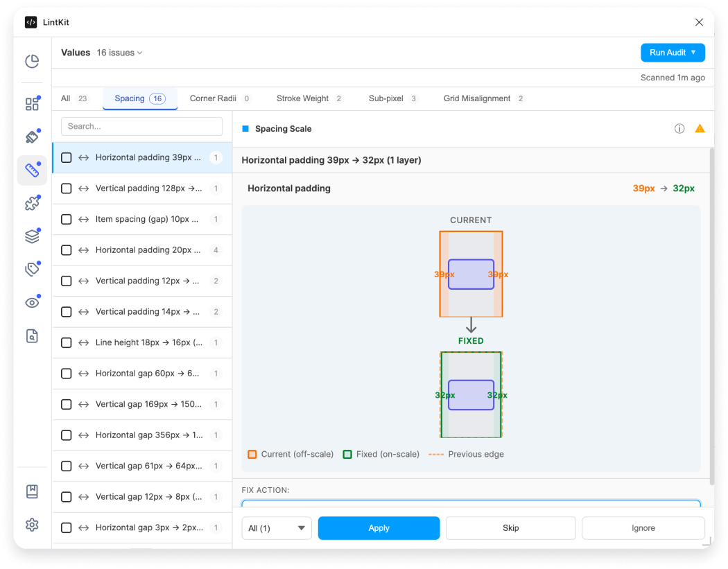728x569 pixels.
Task: Expand the 16 issues dropdown
Action: [119, 53]
